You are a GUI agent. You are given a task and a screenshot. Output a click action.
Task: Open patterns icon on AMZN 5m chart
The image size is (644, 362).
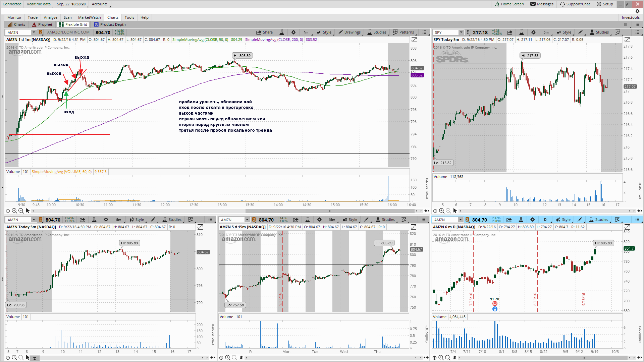click(191, 220)
